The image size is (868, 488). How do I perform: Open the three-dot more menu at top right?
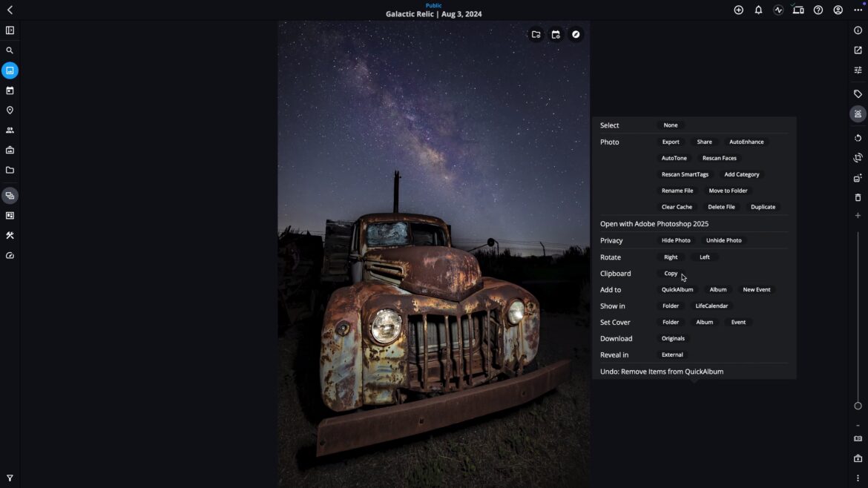point(858,10)
